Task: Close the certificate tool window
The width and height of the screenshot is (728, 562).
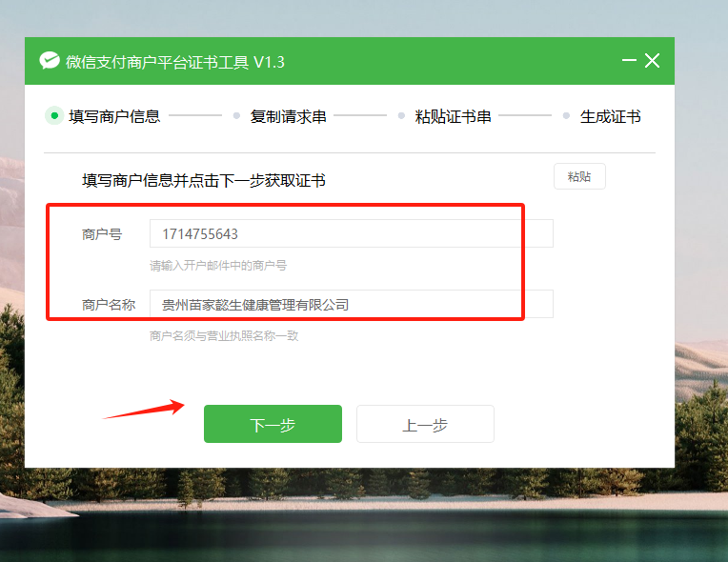Action: click(x=652, y=60)
